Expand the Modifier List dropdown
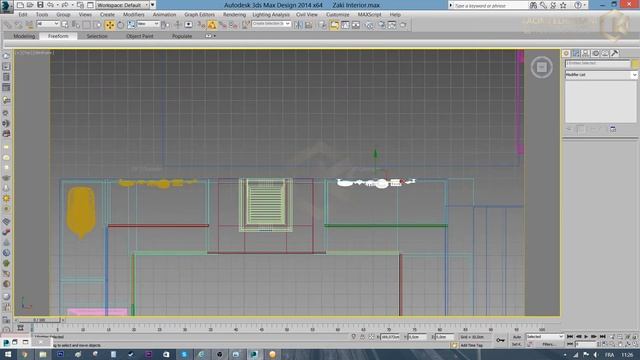Image resolution: width=640 pixels, height=360 pixels. [x=601, y=75]
